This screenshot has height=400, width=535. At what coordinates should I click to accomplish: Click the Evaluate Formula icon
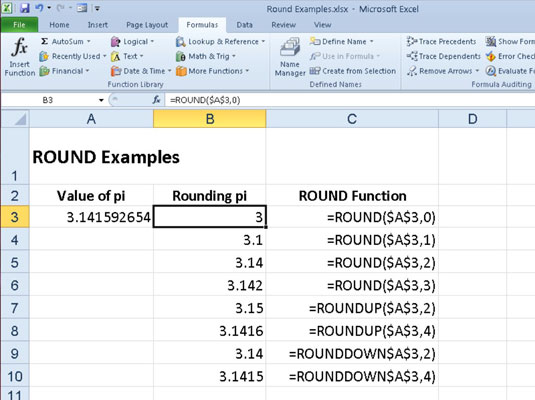point(491,71)
